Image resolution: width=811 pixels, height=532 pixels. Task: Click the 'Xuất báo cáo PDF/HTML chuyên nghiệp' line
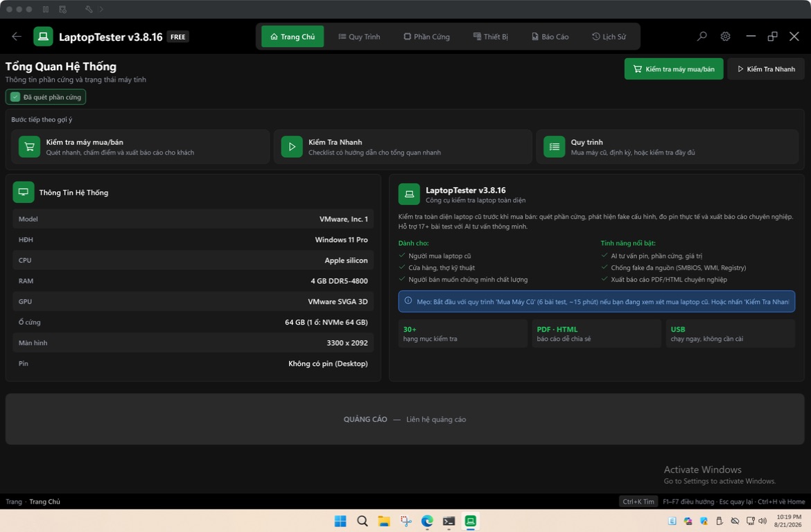[x=669, y=280]
